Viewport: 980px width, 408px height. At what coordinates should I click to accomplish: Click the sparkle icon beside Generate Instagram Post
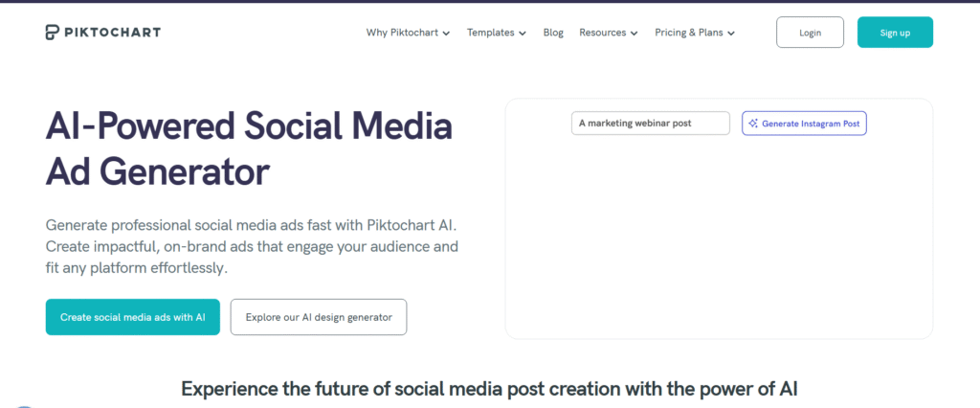[x=753, y=124]
